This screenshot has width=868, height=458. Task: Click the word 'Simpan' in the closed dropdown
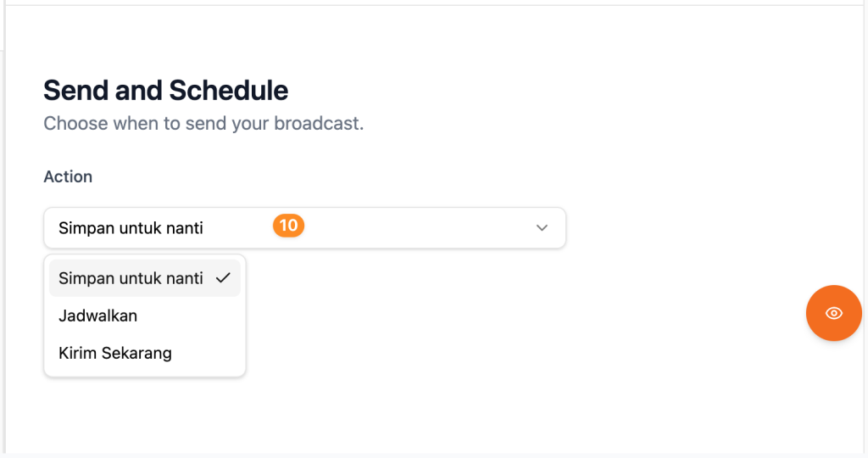(83, 228)
